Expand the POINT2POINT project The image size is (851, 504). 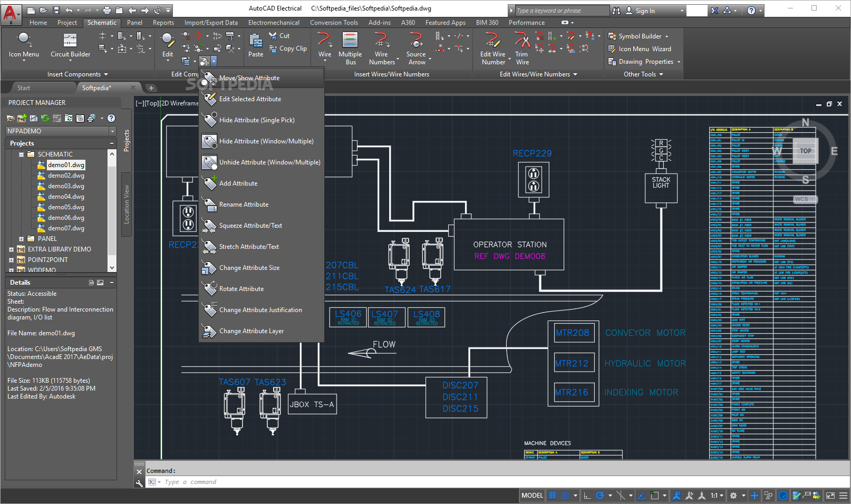click(11, 260)
